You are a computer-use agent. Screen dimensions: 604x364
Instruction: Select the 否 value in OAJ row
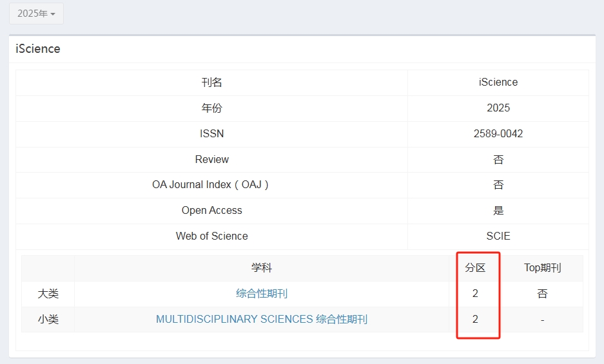(498, 185)
